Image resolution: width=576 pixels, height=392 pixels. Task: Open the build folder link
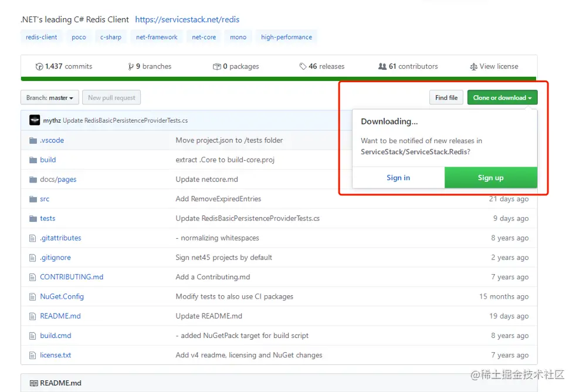pos(48,160)
